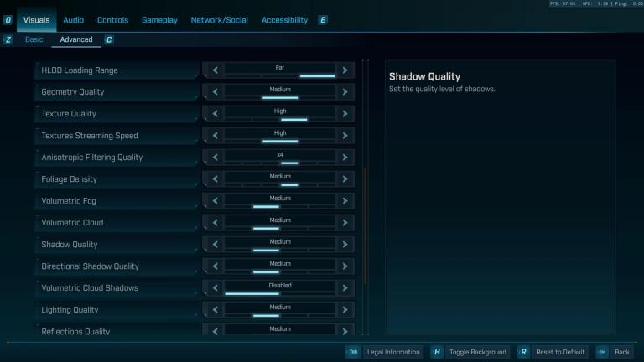The width and height of the screenshot is (644, 362).
Task: Click the Back button
Action: point(622,352)
